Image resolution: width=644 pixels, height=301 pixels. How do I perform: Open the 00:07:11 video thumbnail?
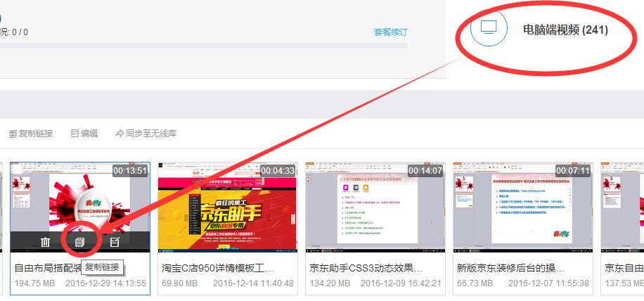click(523, 207)
